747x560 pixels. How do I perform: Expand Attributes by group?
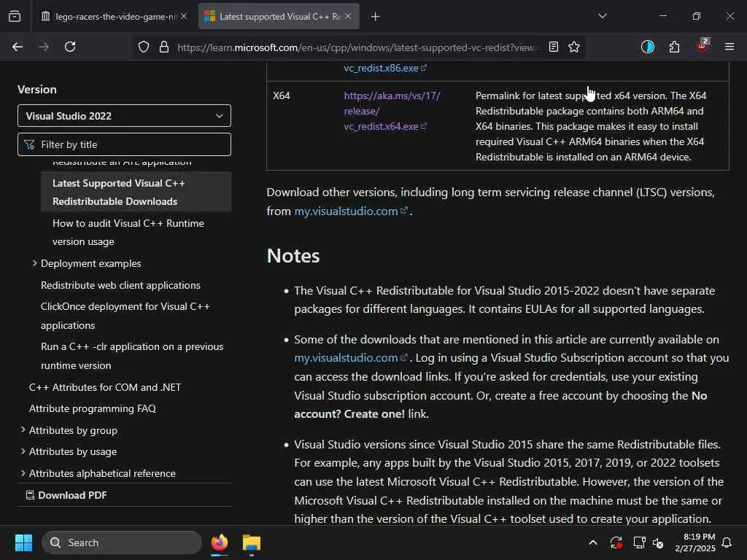click(69, 430)
